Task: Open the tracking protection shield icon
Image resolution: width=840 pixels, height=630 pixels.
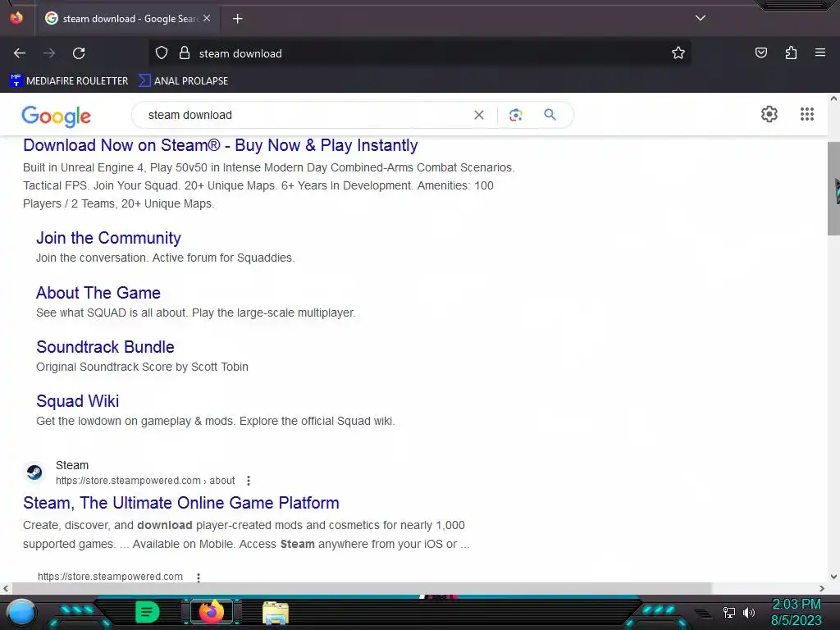Action: point(162,53)
